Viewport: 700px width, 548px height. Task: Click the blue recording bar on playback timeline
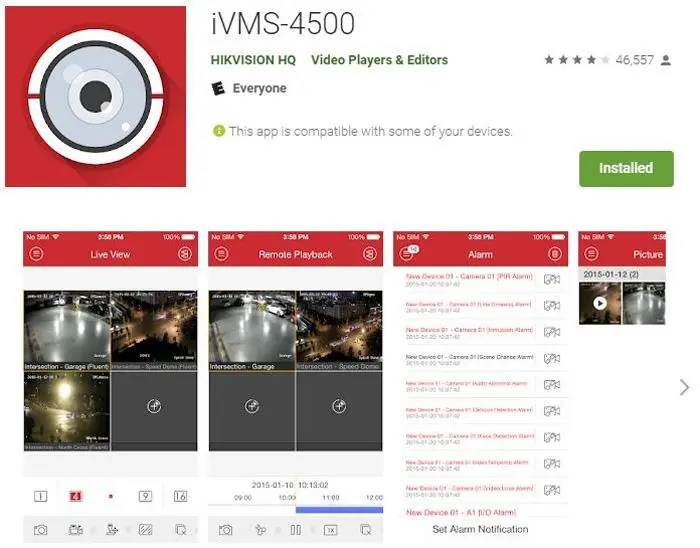point(339,510)
